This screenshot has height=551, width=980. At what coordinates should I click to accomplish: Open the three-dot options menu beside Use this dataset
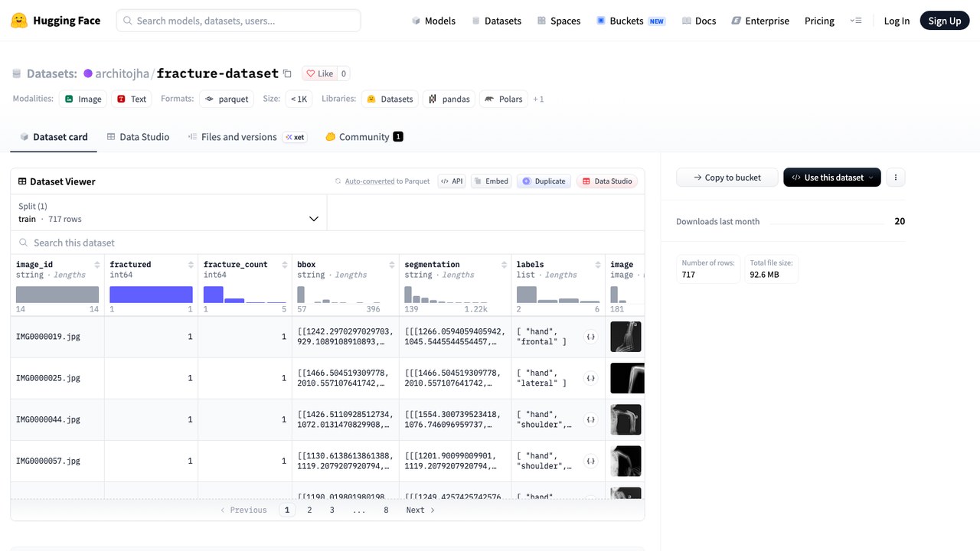click(895, 178)
